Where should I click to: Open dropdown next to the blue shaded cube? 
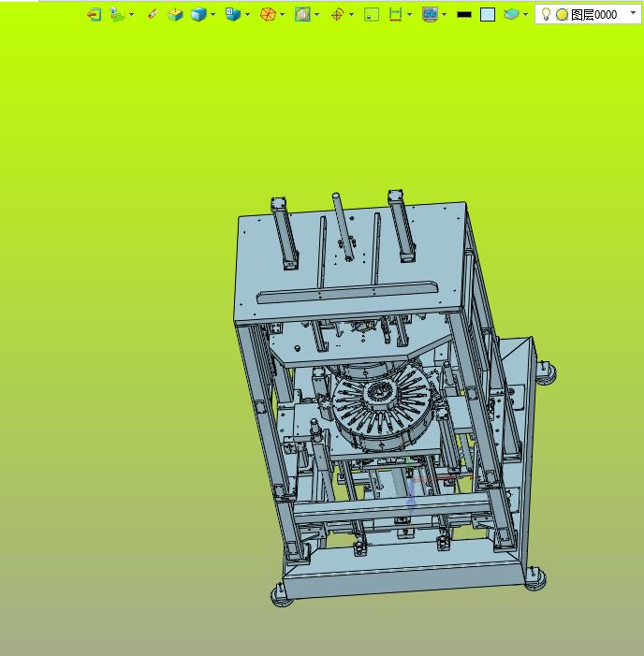[x=213, y=15]
